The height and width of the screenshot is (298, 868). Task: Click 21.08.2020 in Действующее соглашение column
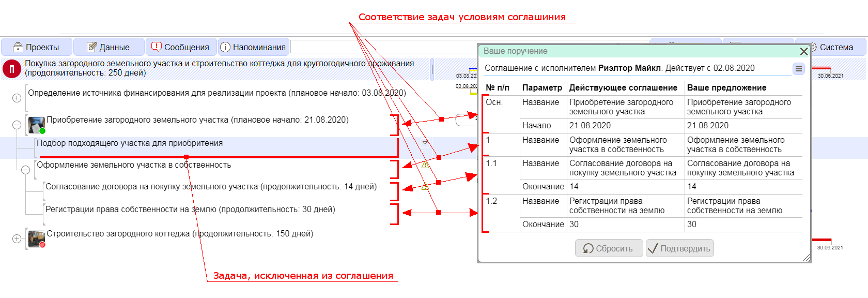(590, 126)
